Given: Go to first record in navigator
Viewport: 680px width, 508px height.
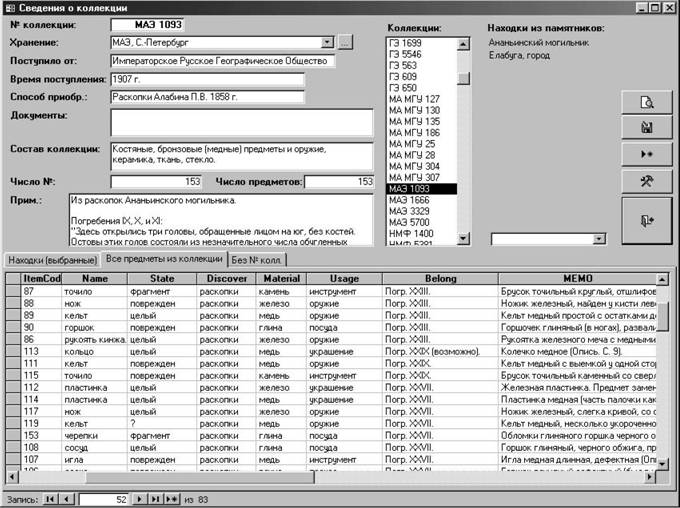Looking at the screenshot, I should pyautogui.click(x=50, y=499).
